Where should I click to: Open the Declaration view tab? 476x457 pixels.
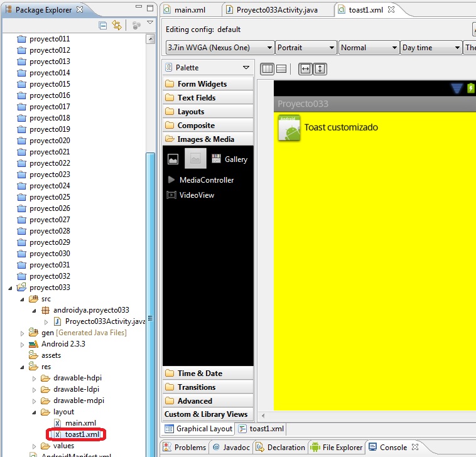click(281, 448)
